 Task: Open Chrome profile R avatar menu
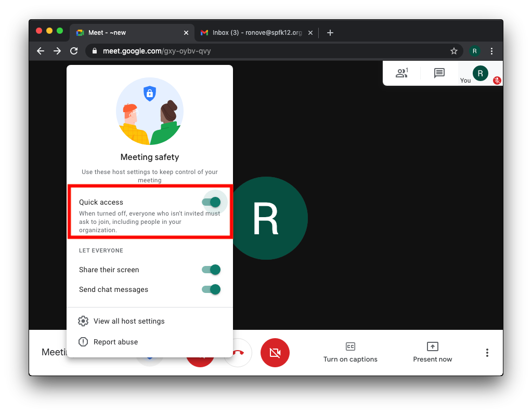pyautogui.click(x=474, y=51)
